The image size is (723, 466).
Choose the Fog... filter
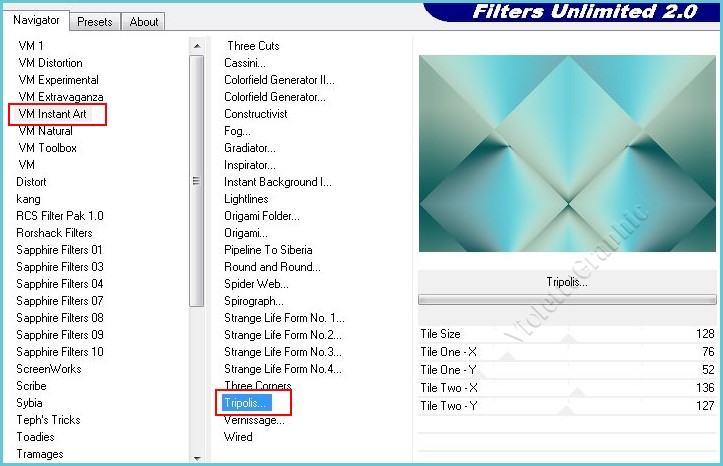pyautogui.click(x=237, y=131)
